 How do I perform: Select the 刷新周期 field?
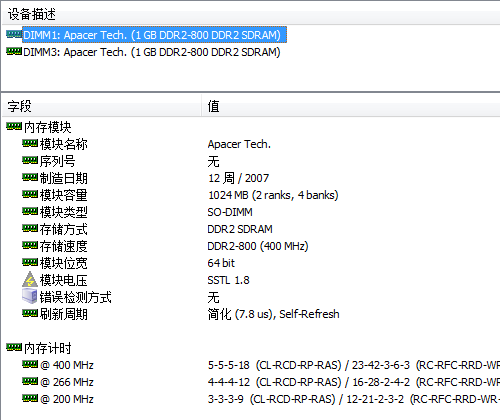point(64,314)
